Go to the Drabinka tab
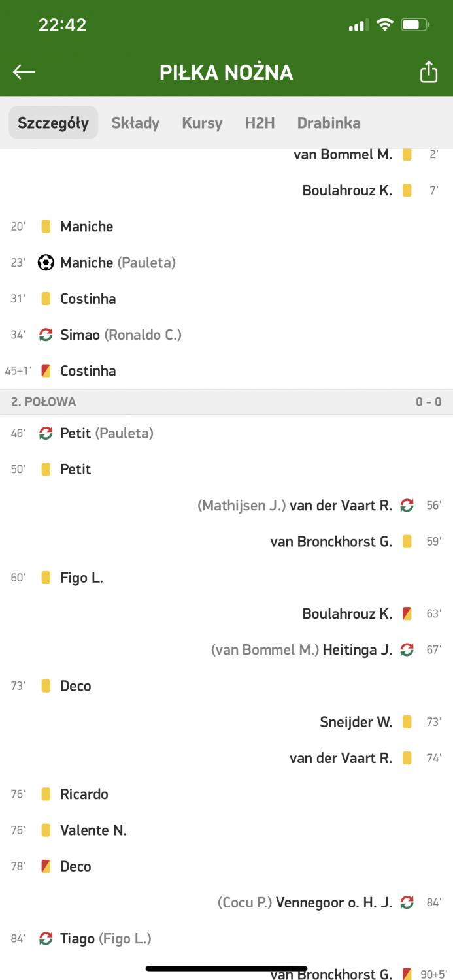The image size is (453, 980). pos(329,123)
